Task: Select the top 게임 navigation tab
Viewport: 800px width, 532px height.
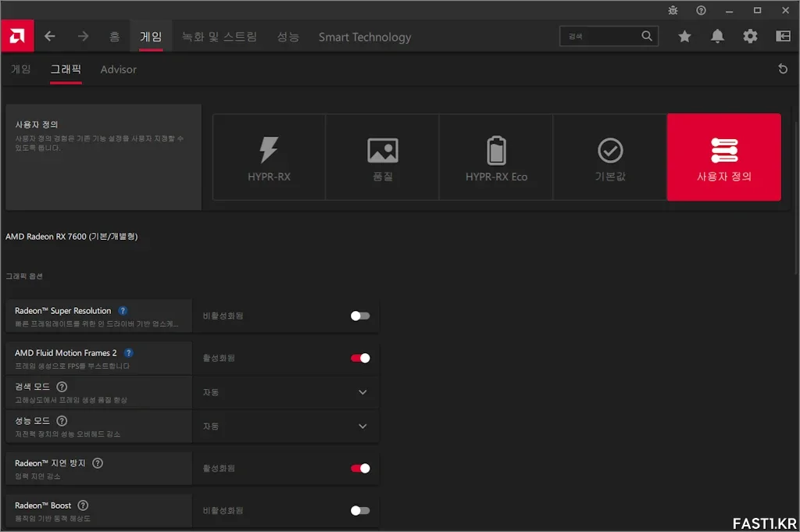Action: click(151, 37)
